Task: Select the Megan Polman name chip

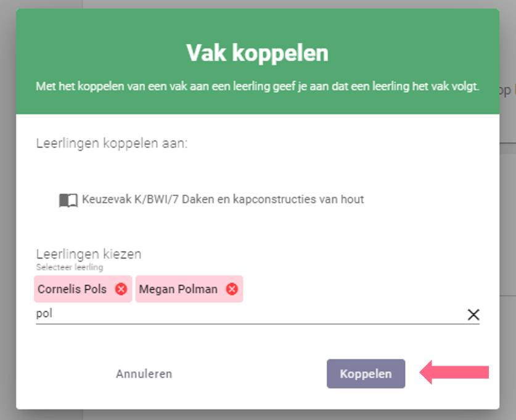Action: click(x=178, y=289)
